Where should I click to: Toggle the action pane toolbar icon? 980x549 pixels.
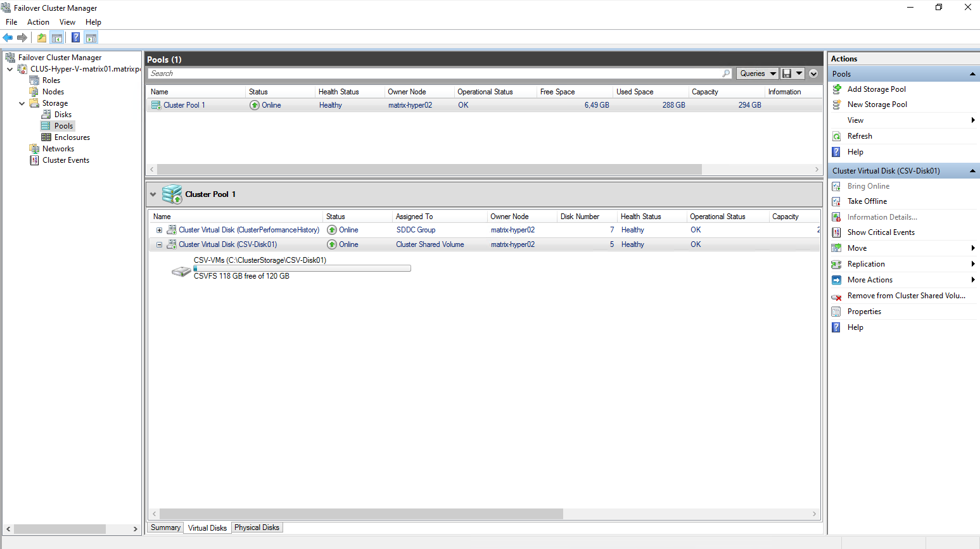point(91,38)
